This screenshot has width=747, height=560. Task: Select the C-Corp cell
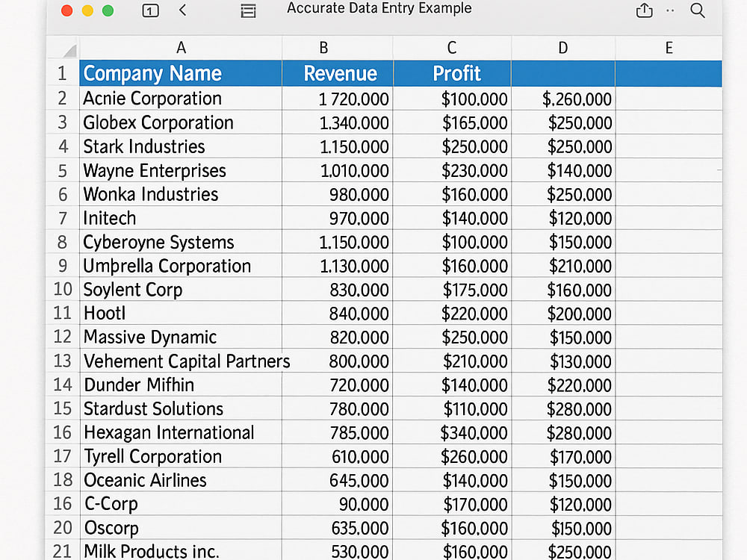coord(181,504)
